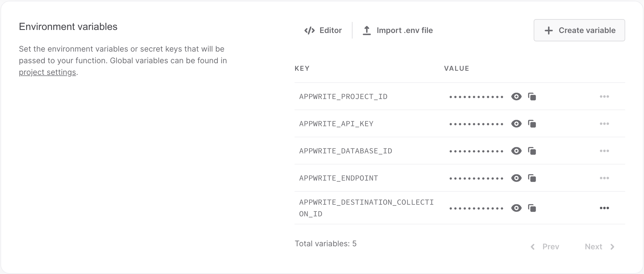644x274 pixels.
Task: Open the project settings link
Action: click(x=47, y=72)
